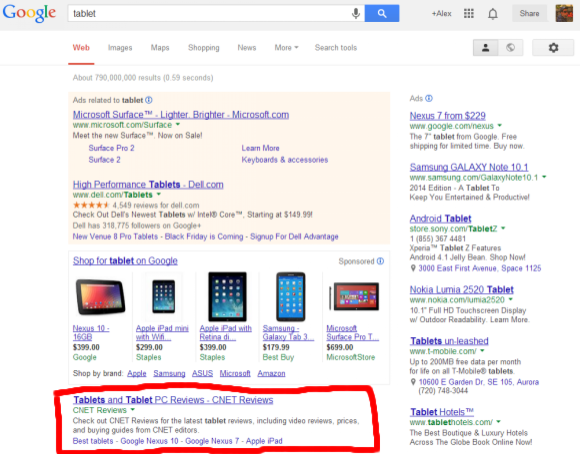The height and width of the screenshot is (454, 580).
Task: Expand arrow beside www.dell.com/Tablets
Action: (159, 194)
